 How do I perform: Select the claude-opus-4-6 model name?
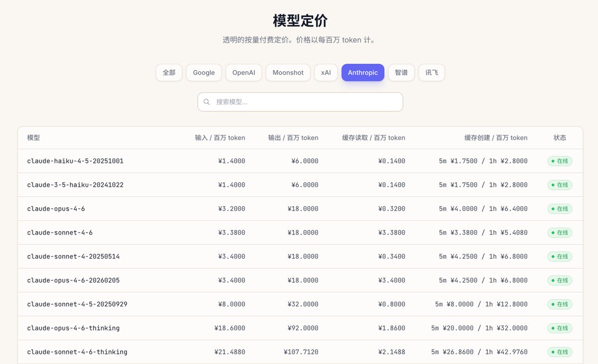click(x=56, y=209)
